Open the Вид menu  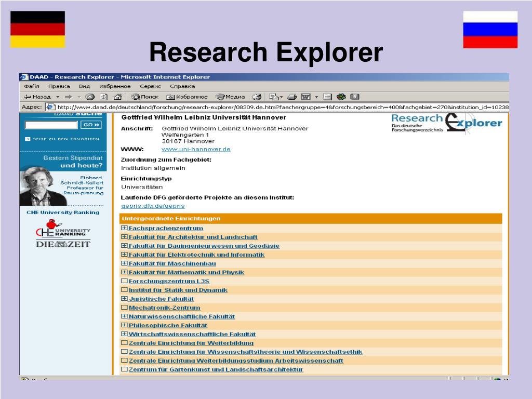tap(85, 86)
